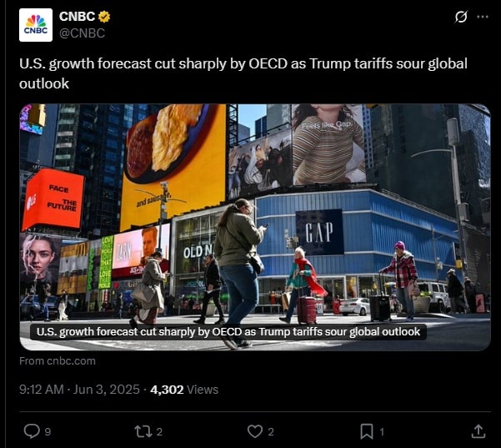This screenshot has height=448, width=501.
Task: Bookmark this post using the bookmark icon
Action: click(367, 431)
